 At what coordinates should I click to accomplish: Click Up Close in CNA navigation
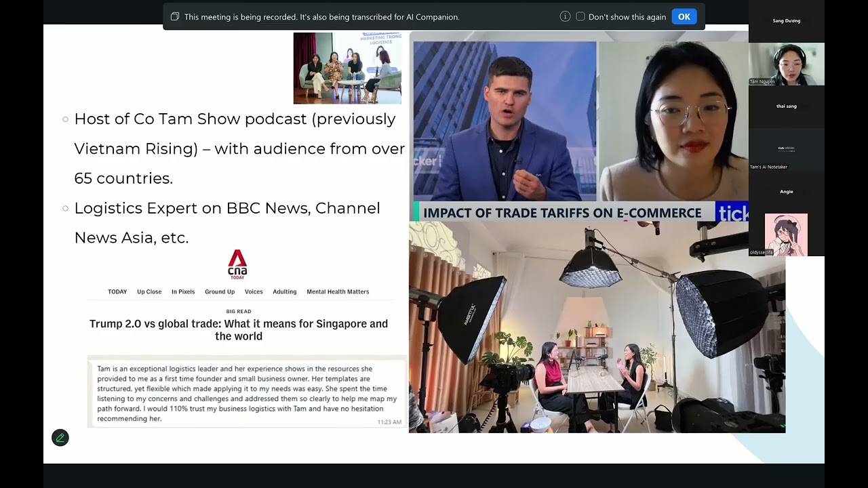(x=149, y=291)
